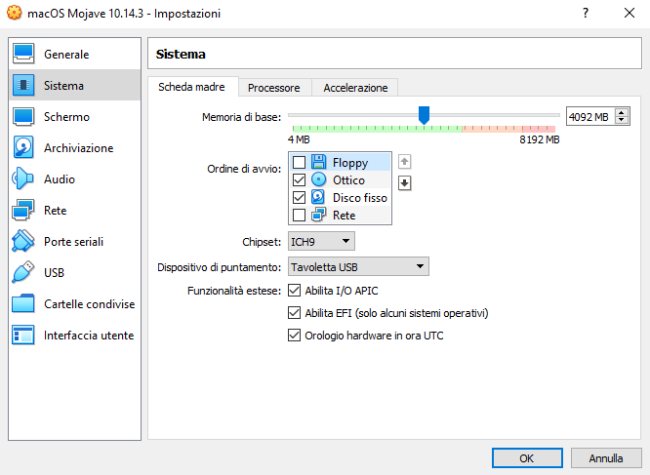This screenshot has height=475, width=650.
Task: Open the Generale settings icon
Action: [x=24, y=54]
